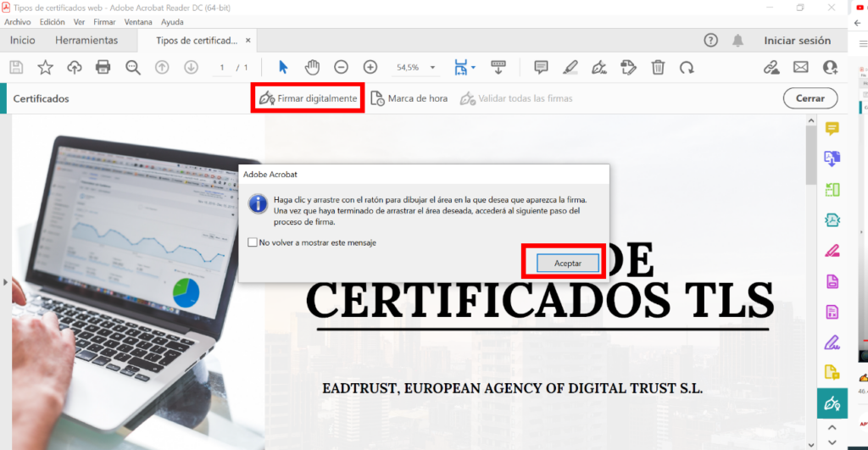Click the page number input field
Viewport: 868px width, 450px height.
point(222,68)
